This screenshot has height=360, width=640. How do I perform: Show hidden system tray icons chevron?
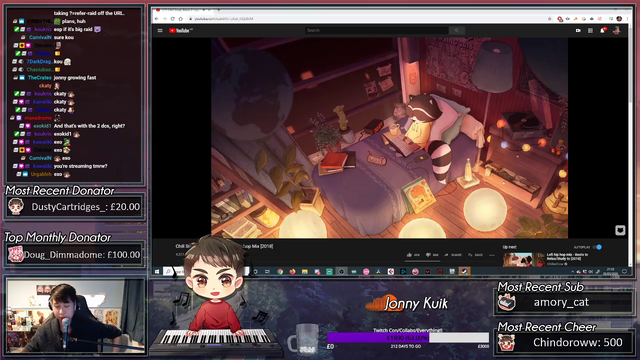coord(572,271)
